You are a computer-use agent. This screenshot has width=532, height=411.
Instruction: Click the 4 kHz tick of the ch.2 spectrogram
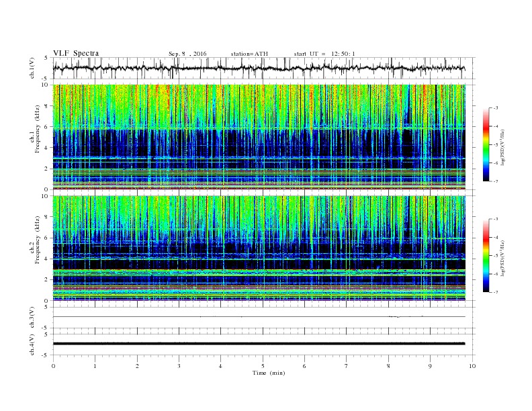click(47, 259)
